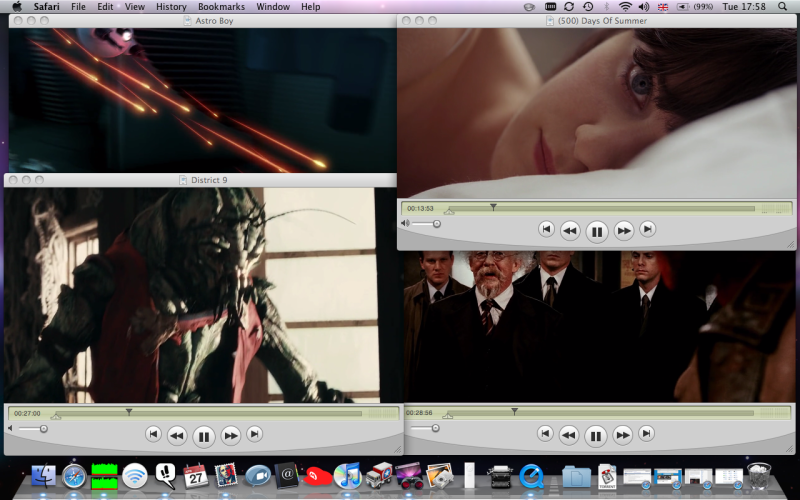Adjust the volume knob of the 00:28:56 movie
The width and height of the screenshot is (800, 500).
pyautogui.click(x=436, y=428)
